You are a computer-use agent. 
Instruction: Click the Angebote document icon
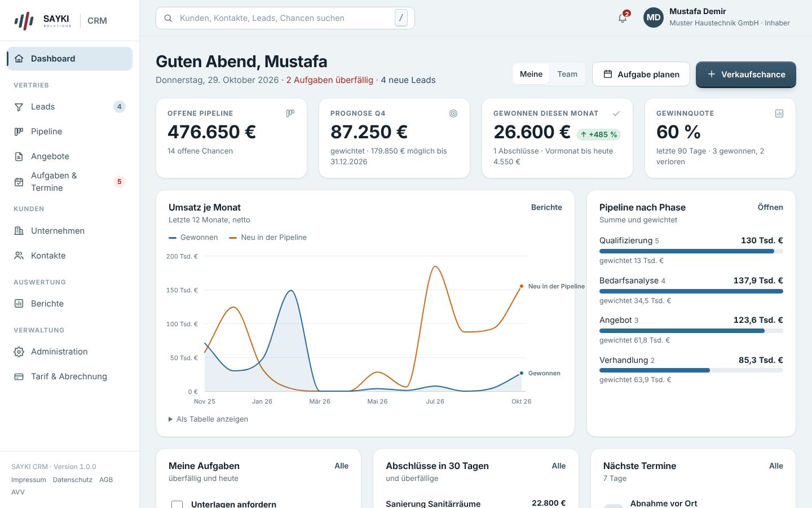point(19,156)
